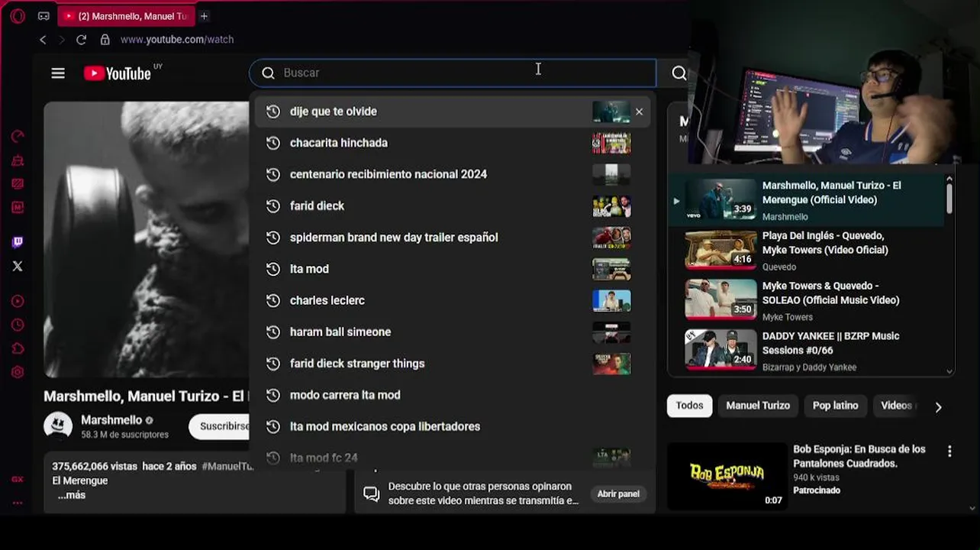Choose 'modo carrera lta mod' suggestion
Viewport: 980px width, 550px height.
coord(453,395)
